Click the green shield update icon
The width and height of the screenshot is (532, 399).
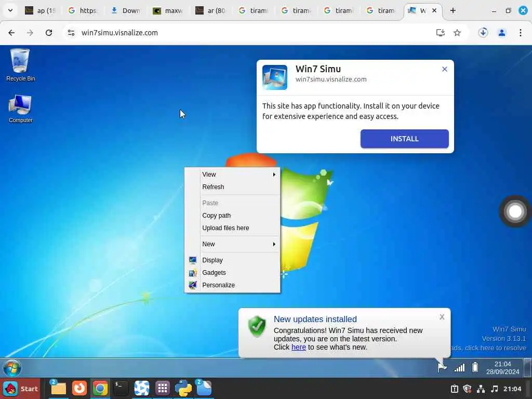(257, 326)
